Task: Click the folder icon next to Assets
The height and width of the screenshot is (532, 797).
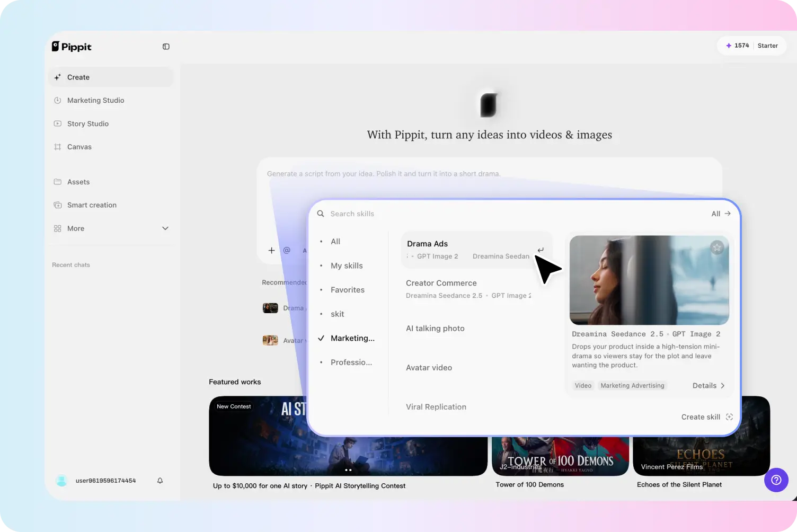Action: click(58, 182)
